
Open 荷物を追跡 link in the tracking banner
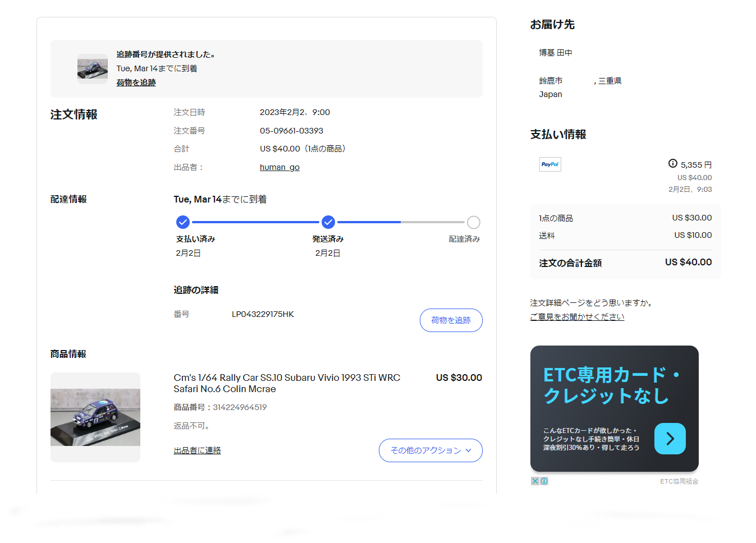coord(136,82)
